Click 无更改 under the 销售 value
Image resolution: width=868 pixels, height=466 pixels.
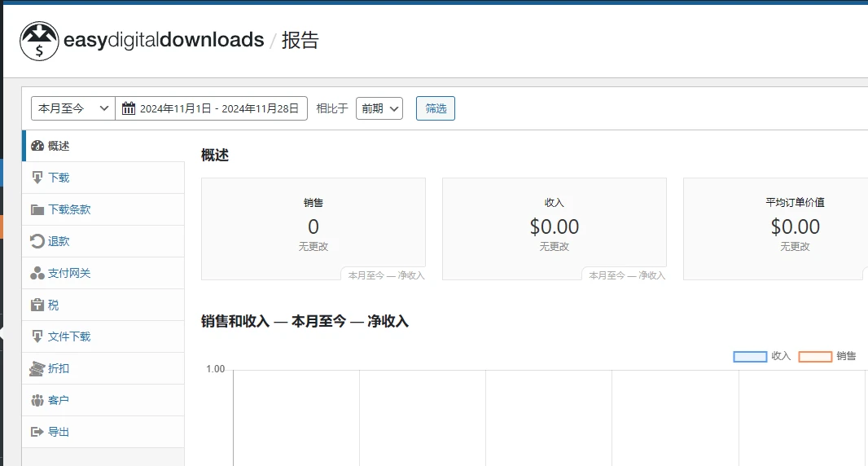tap(313, 246)
